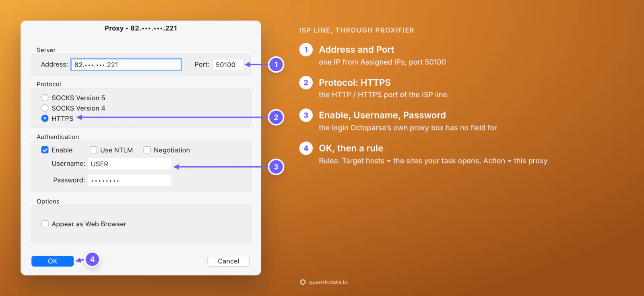Click the Octoparse login description text

(x=408, y=128)
